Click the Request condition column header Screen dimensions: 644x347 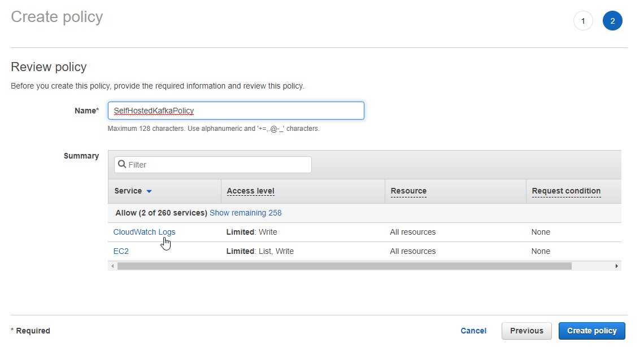pos(566,191)
